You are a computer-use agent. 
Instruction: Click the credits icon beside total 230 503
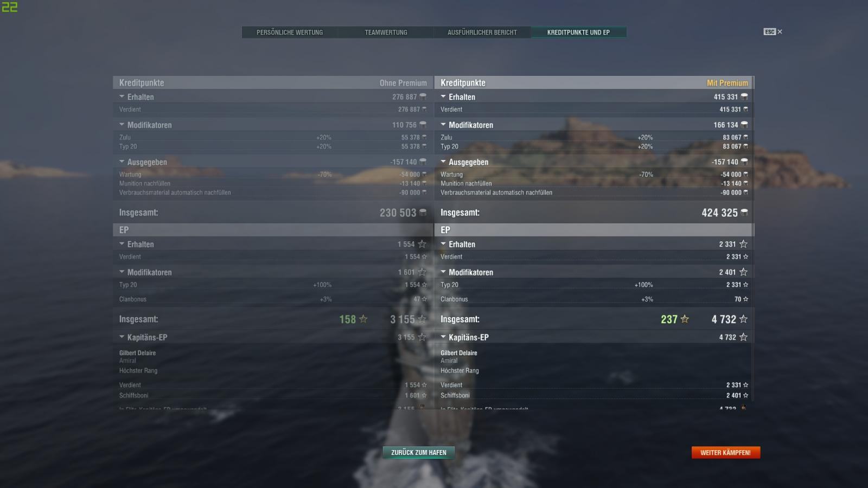[x=423, y=213]
